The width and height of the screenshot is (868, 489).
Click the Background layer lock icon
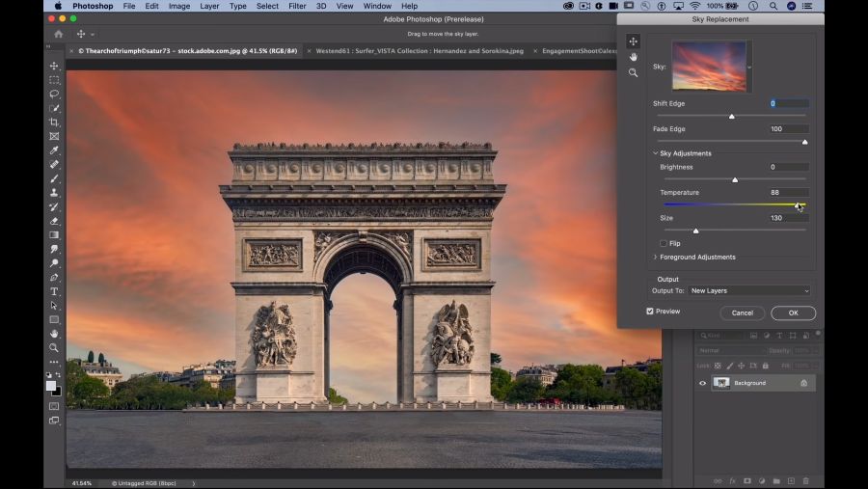[x=803, y=383]
